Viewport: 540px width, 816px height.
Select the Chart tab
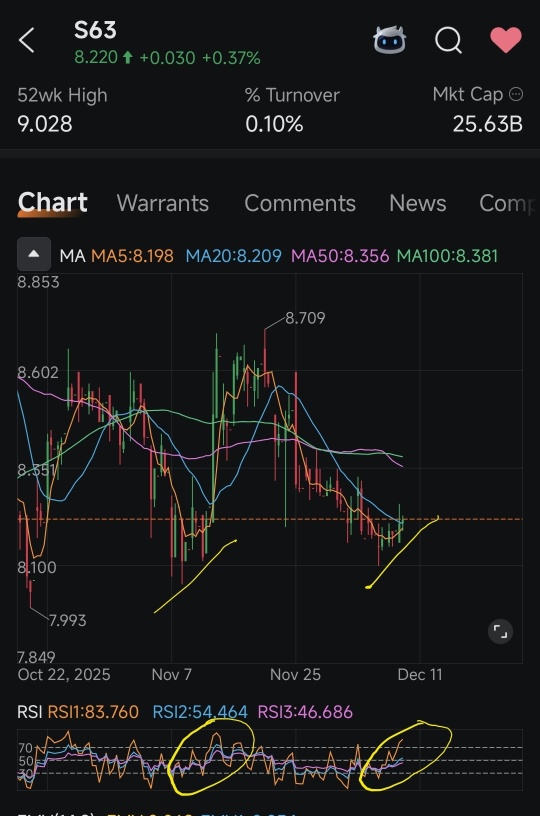tap(53, 202)
